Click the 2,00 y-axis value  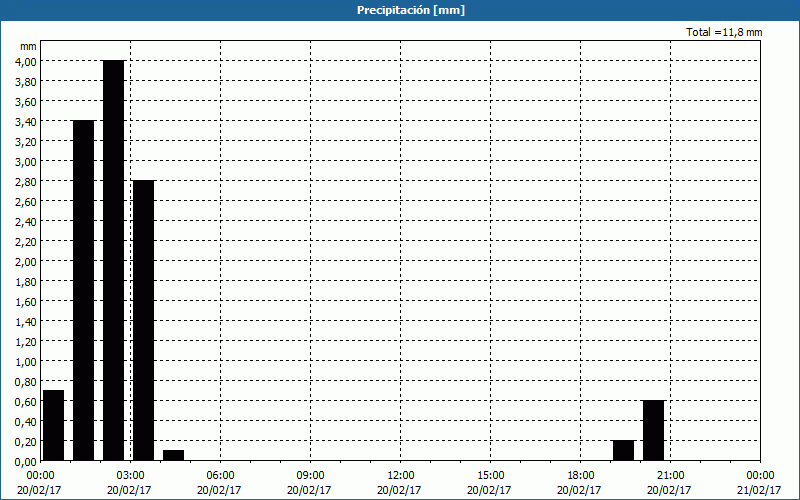pos(26,261)
